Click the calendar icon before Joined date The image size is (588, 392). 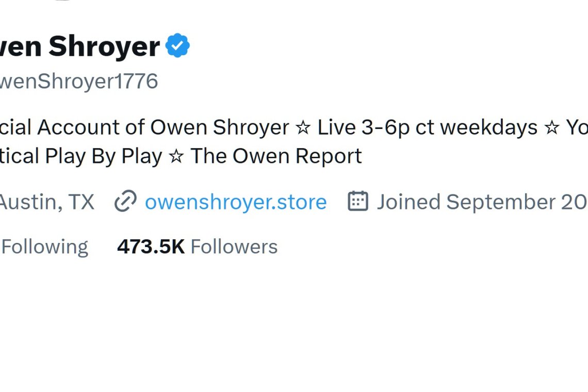pyautogui.click(x=358, y=201)
